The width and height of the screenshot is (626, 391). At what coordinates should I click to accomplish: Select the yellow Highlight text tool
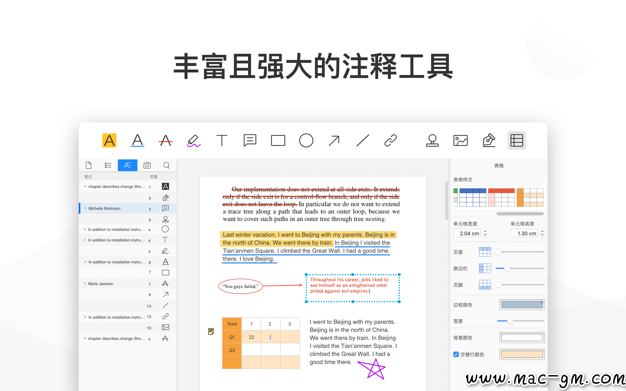point(109,141)
